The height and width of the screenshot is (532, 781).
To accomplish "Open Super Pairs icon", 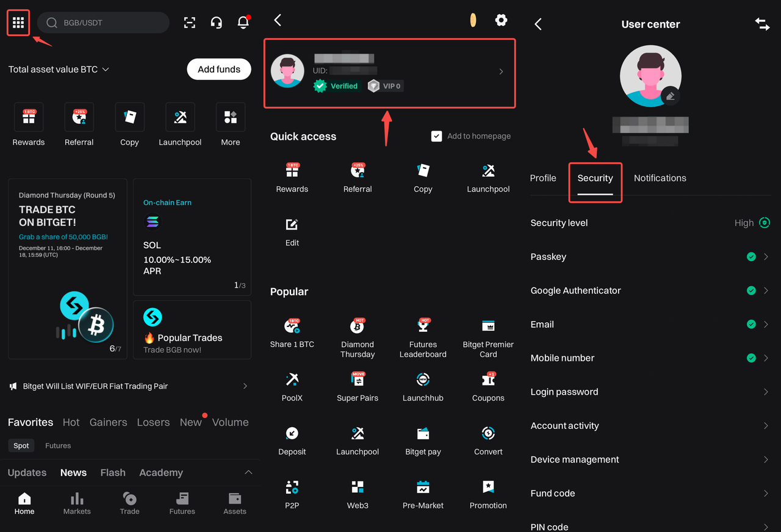I will (x=358, y=380).
